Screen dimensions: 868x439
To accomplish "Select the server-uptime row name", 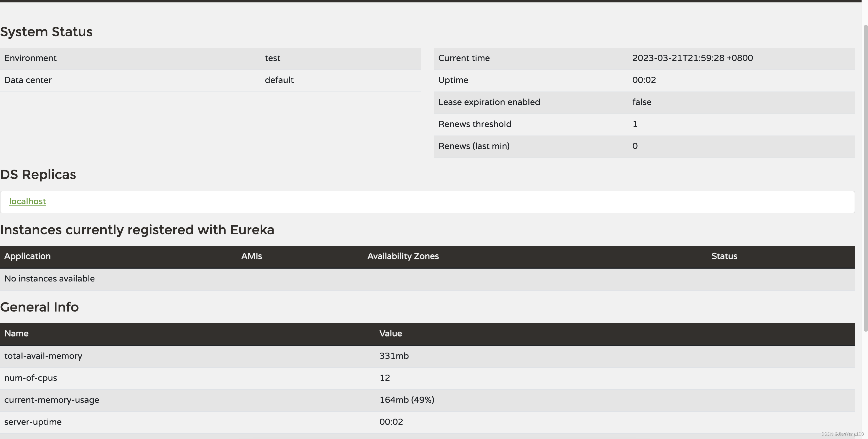I will [x=33, y=422].
